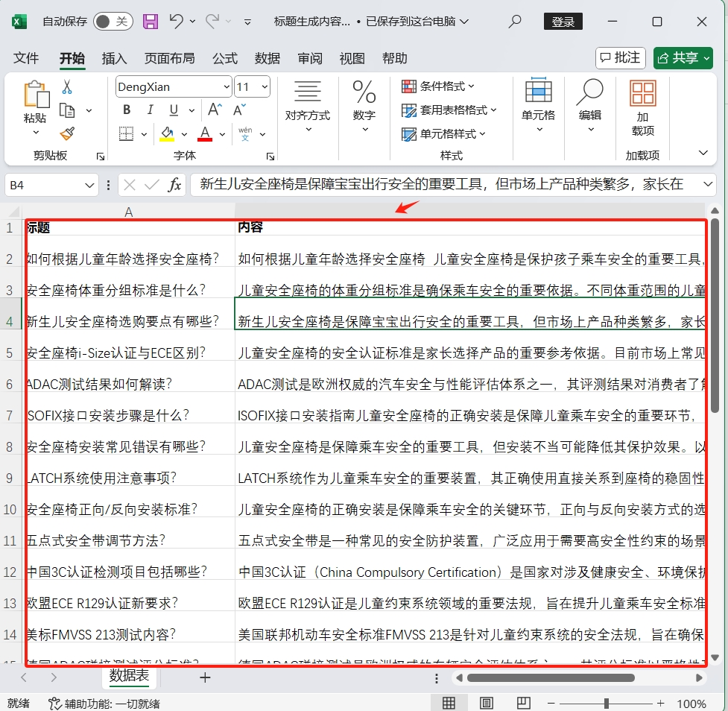The image size is (728, 711).
Task: Select the Format Painter brush
Action: click(67, 133)
